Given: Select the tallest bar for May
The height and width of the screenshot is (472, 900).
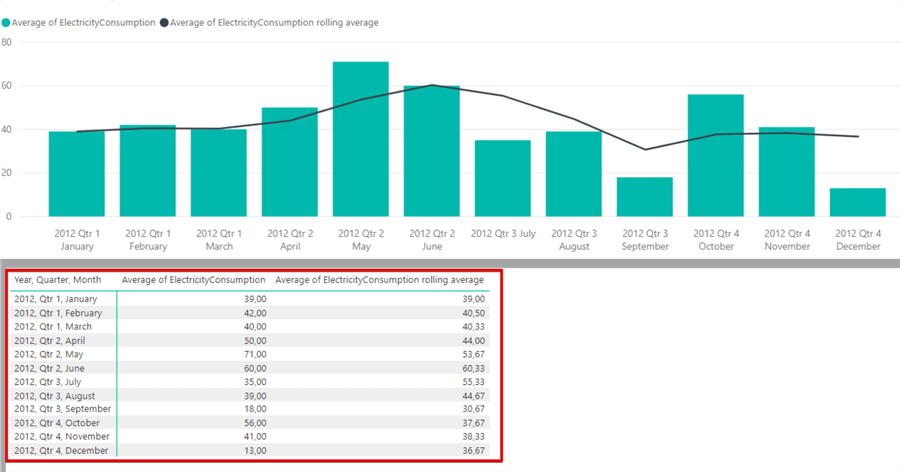Looking at the screenshot, I should pos(360,139).
